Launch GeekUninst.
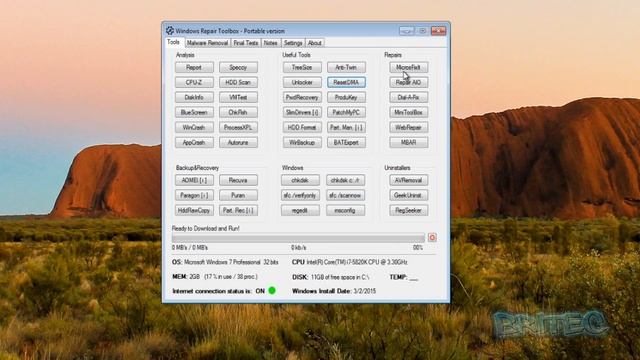 pyautogui.click(x=409, y=196)
